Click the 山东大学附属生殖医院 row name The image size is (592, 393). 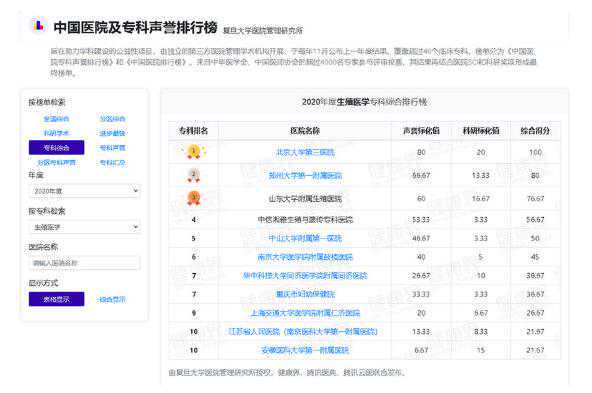point(305,198)
